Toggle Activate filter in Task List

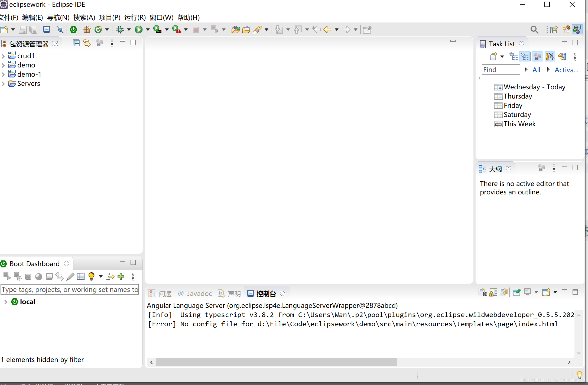coord(566,70)
